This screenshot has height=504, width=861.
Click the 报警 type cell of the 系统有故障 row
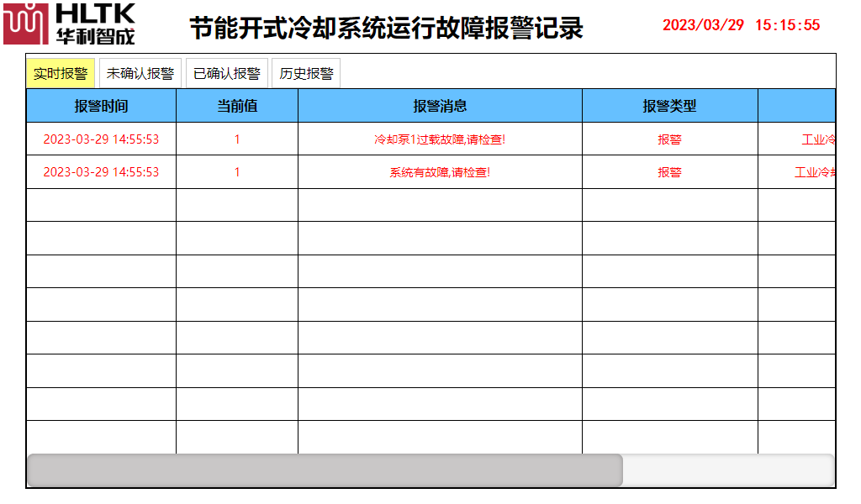pos(669,172)
